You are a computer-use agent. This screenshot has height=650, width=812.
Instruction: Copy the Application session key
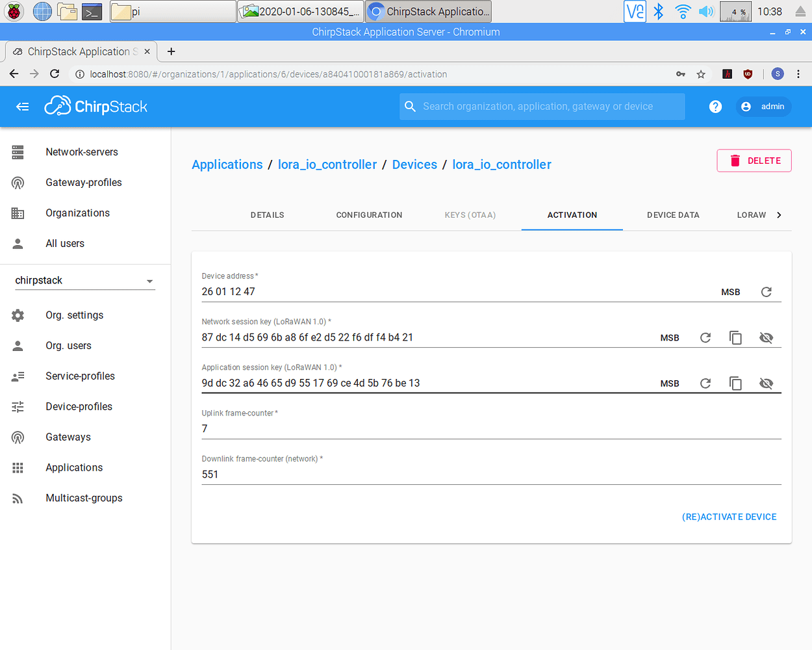pos(736,383)
